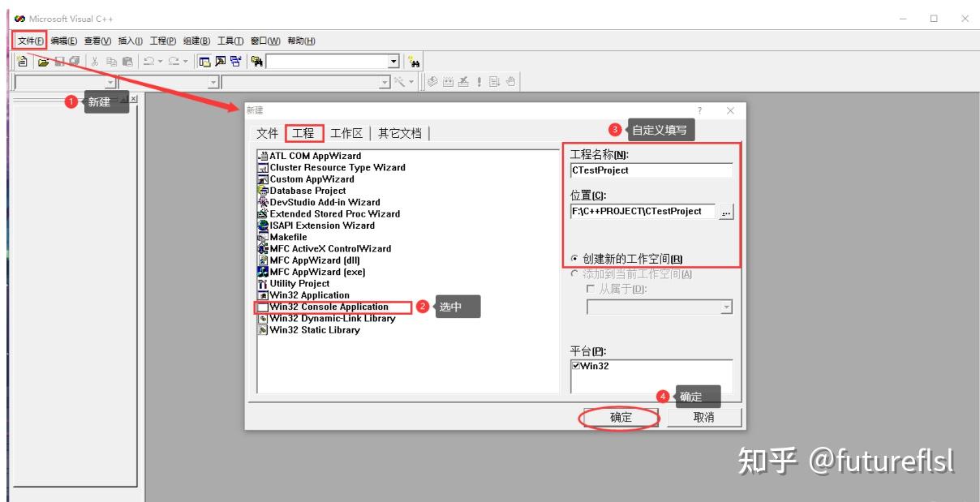This screenshot has height=502, width=980.
Task: Select Win32 Console Application from the list
Action: [x=328, y=307]
